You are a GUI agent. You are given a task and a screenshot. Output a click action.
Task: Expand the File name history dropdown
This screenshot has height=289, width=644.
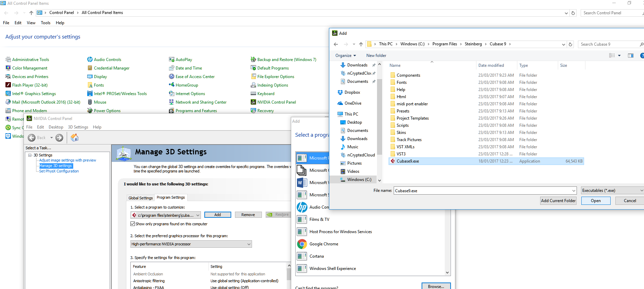point(574,191)
